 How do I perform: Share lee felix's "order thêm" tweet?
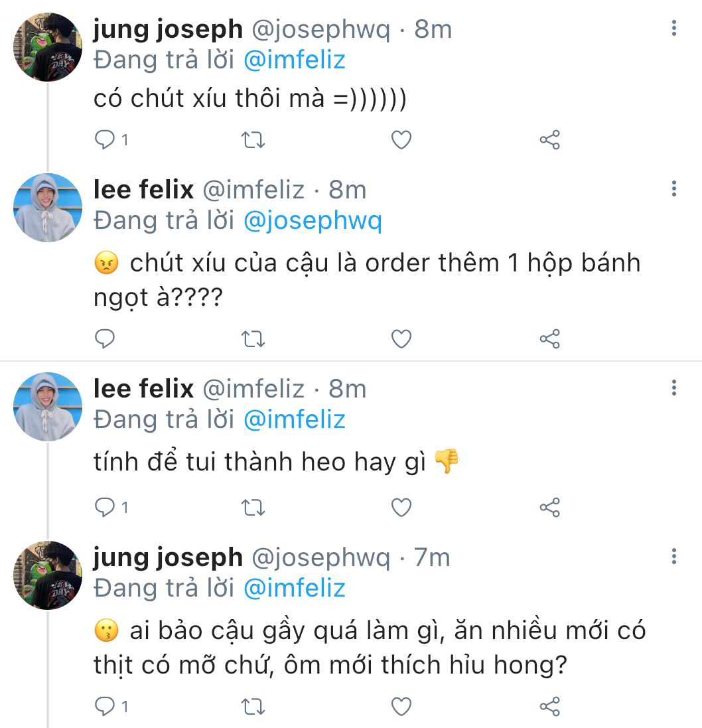549,339
